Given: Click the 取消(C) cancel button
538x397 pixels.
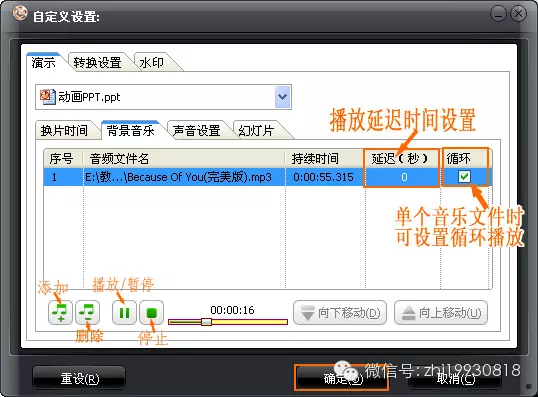Looking at the screenshot, I should (x=455, y=378).
